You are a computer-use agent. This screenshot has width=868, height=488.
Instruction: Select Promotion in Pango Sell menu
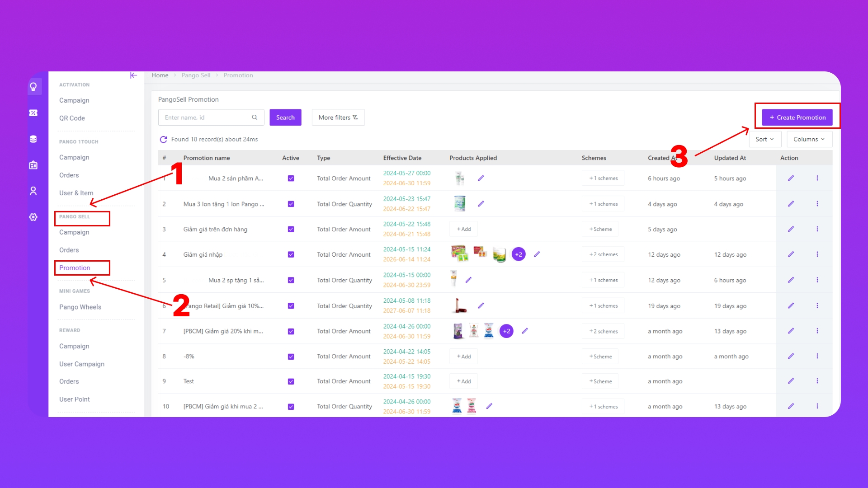click(x=75, y=268)
